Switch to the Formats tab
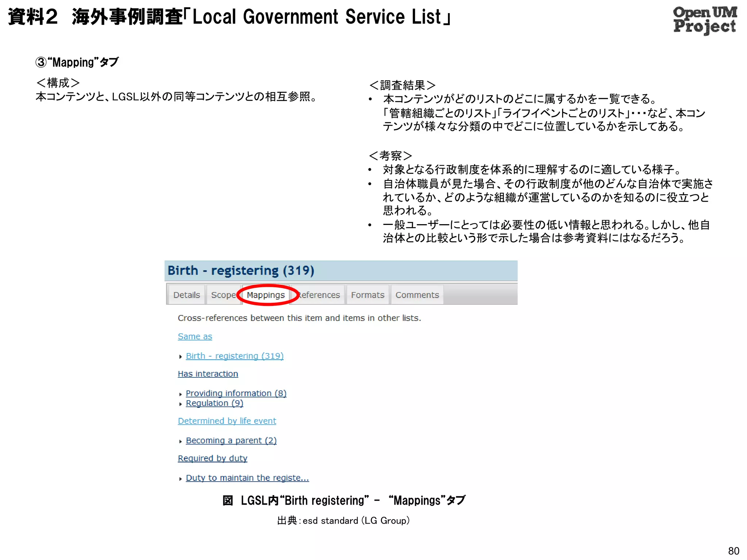 tap(368, 295)
